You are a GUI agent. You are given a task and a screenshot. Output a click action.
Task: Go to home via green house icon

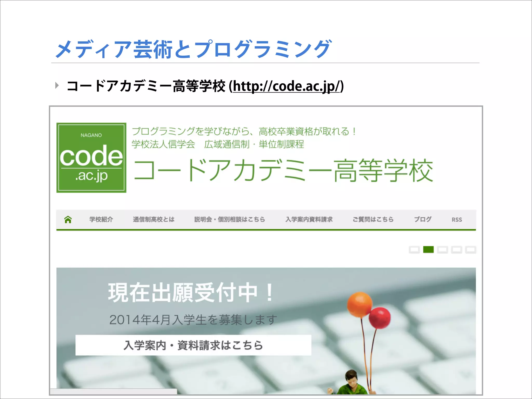coord(68,220)
